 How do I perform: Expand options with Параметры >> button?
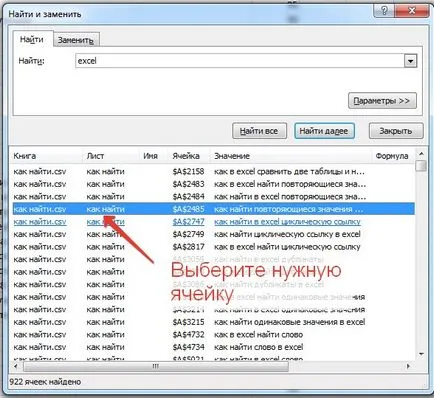(x=382, y=101)
